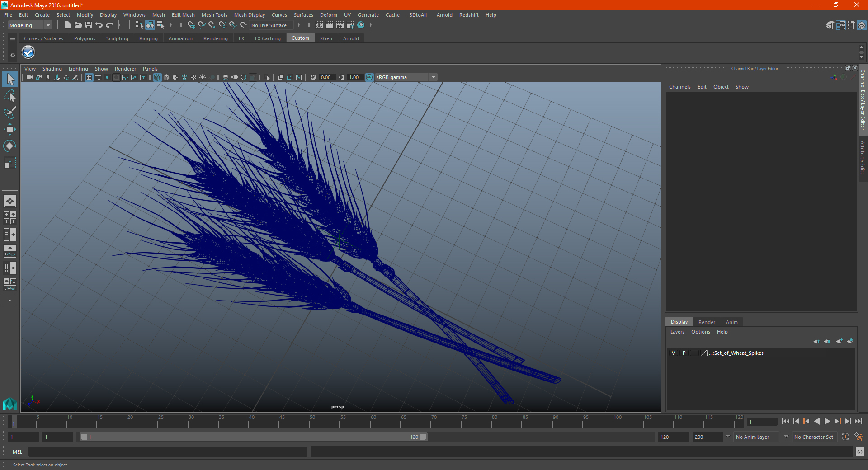Go to start of playback range
This screenshot has height=470, width=868.
[786, 421]
